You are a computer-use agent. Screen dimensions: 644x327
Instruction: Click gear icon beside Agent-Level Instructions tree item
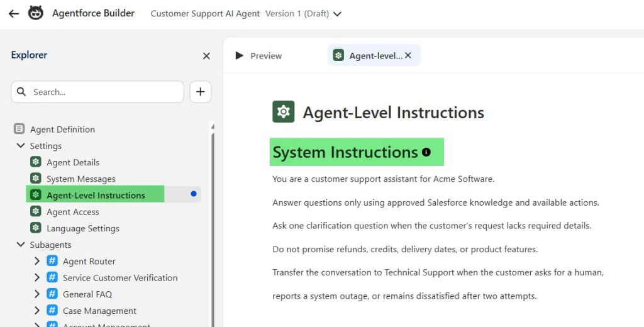pyautogui.click(x=36, y=195)
